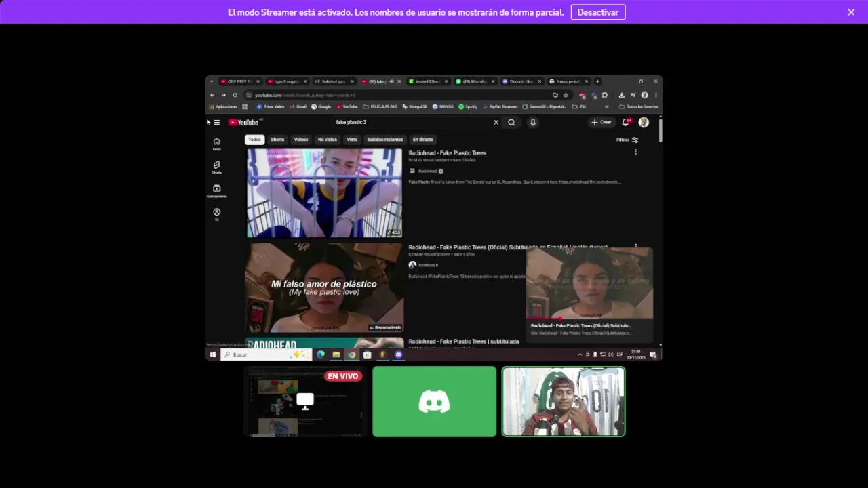
Task: Disable Streamer mode with Desactivar
Action: tap(597, 12)
